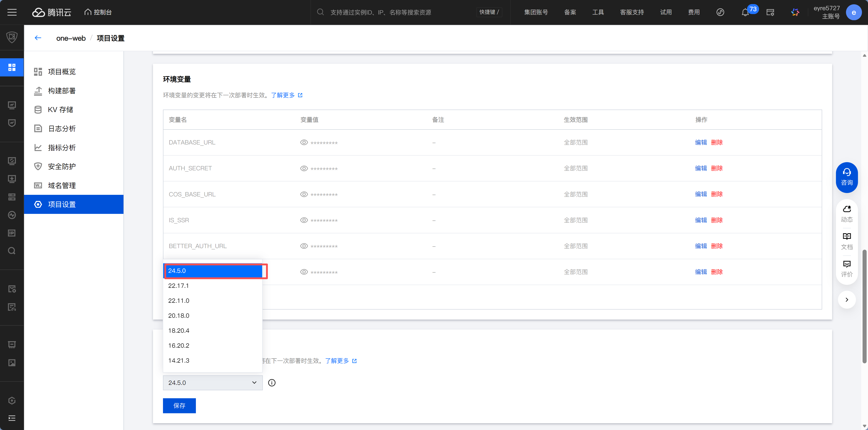868x430 pixels.
Task: Open the 动态 cloud news icon
Action: [846, 214]
